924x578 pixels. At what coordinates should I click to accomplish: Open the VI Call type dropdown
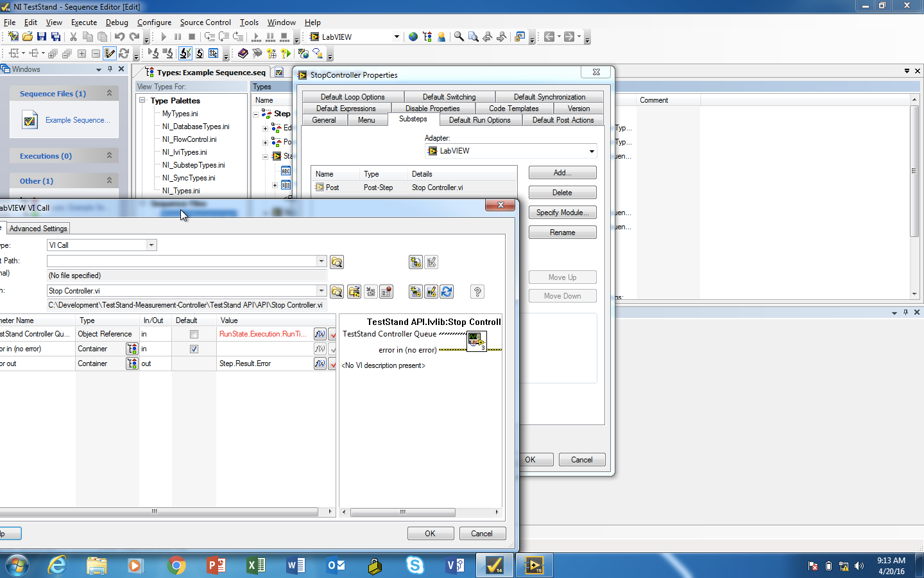coord(151,245)
